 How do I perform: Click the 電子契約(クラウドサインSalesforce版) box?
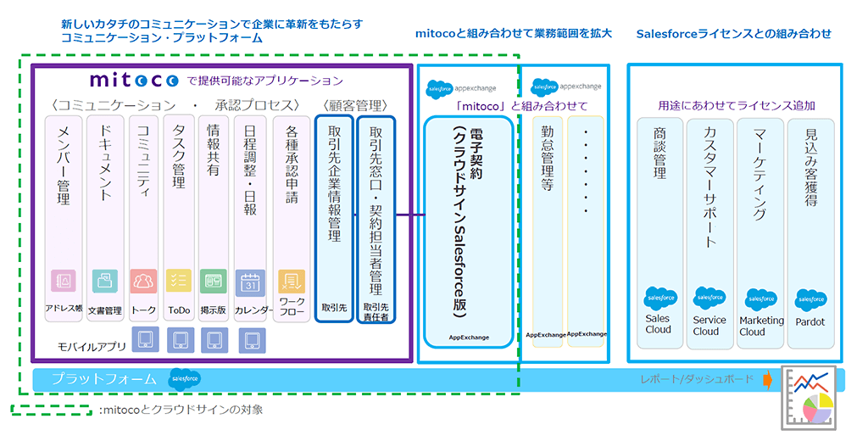[469, 232]
